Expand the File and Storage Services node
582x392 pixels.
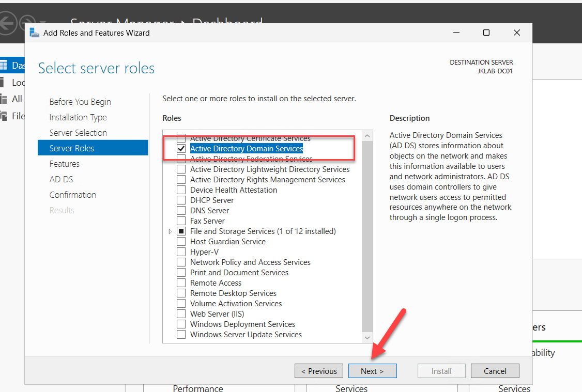click(171, 231)
